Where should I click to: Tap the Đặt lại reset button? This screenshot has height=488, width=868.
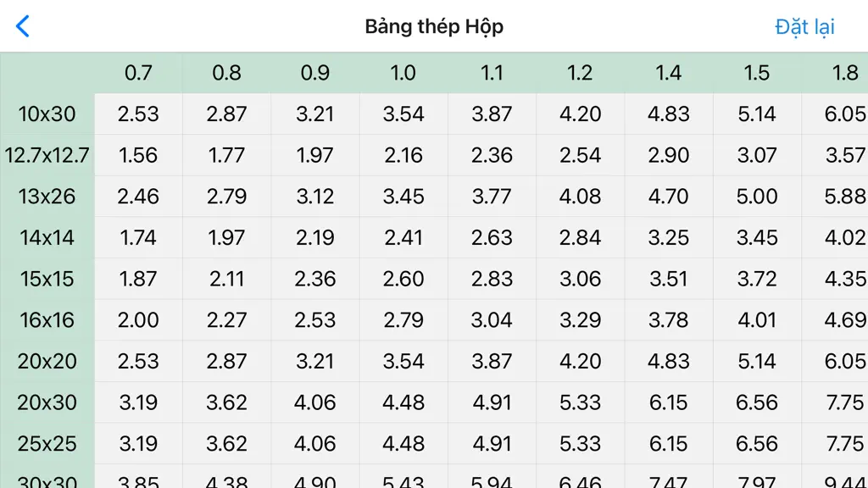804,26
